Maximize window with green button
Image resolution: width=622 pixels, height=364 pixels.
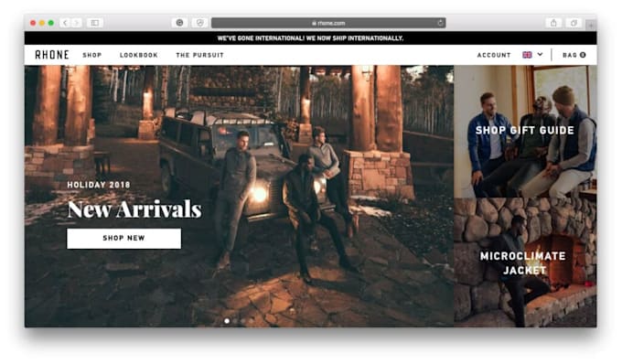coord(51,23)
